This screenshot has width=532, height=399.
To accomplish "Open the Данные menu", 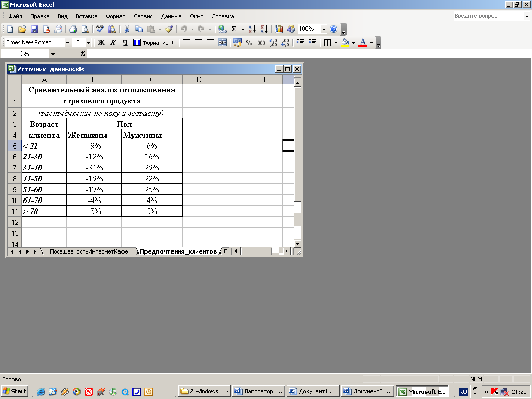I will (x=171, y=16).
